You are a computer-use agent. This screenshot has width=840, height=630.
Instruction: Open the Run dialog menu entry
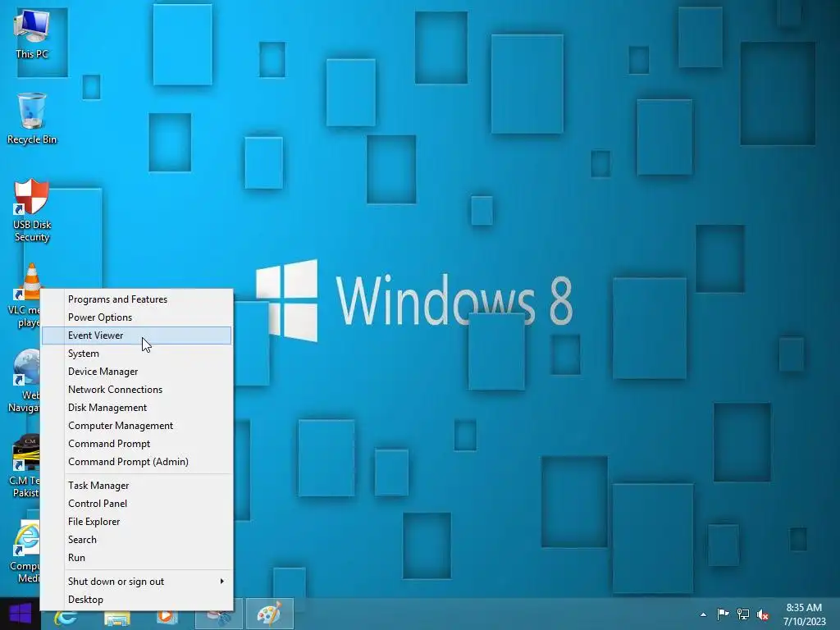click(137, 558)
